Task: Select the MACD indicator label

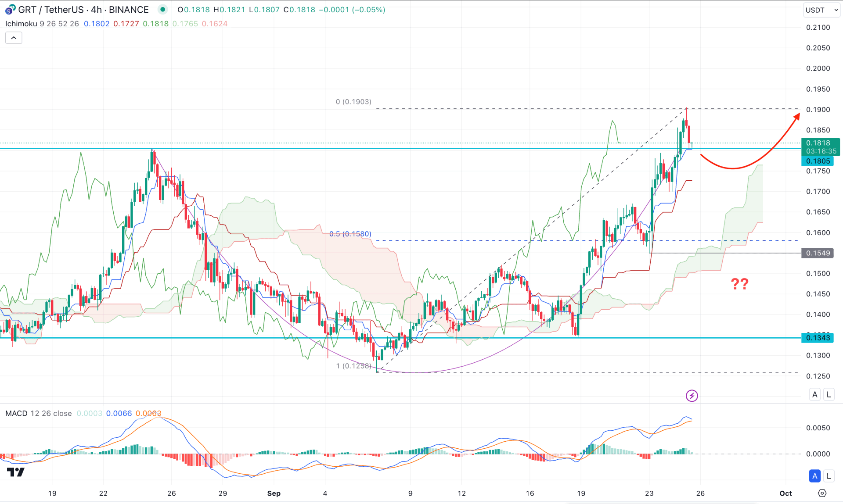Action: tap(16, 413)
